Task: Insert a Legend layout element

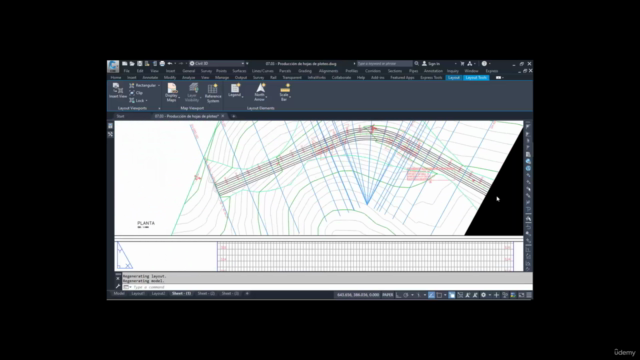Action: tap(235, 90)
